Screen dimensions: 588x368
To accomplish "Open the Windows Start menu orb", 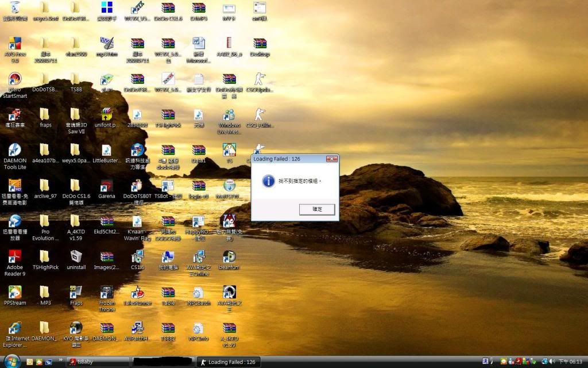I will click(11, 362).
